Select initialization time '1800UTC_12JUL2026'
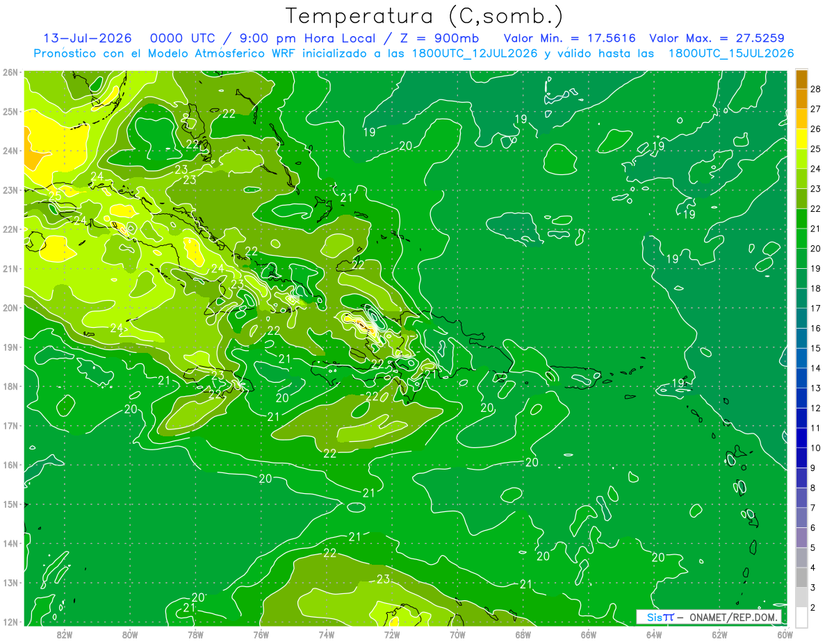The height and width of the screenshot is (644, 834). [x=474, y=53]
